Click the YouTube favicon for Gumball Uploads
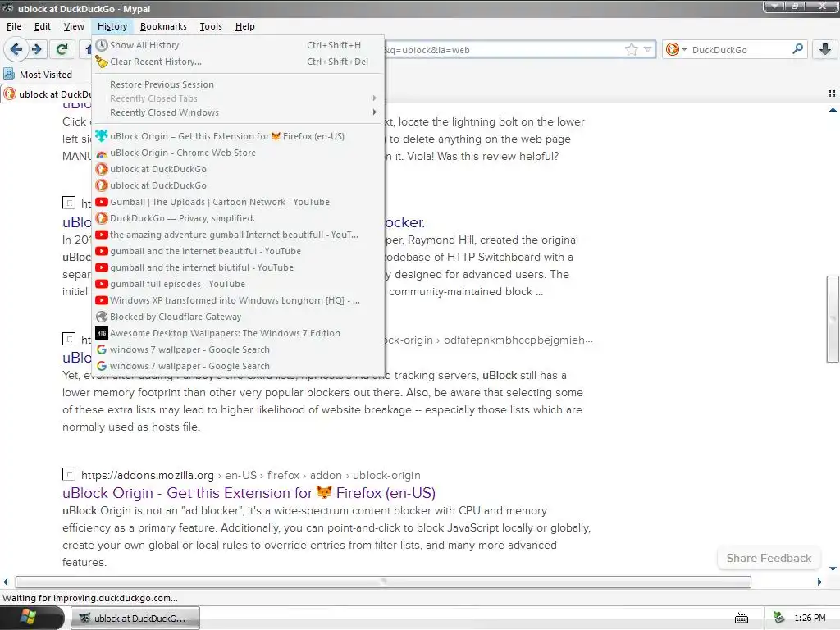Image resolution: width=840 pixels, height=630 pixels. pos(101,202)
